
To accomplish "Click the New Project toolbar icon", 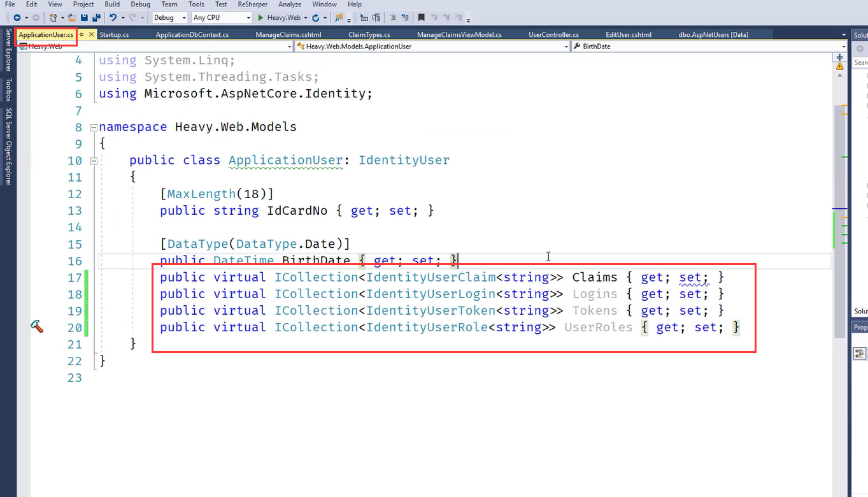I will coord(53,18).
